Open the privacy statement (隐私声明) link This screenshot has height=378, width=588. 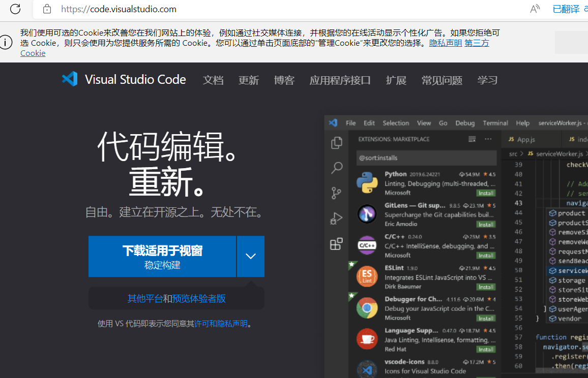pyautogui.click(x=445, y=43)
